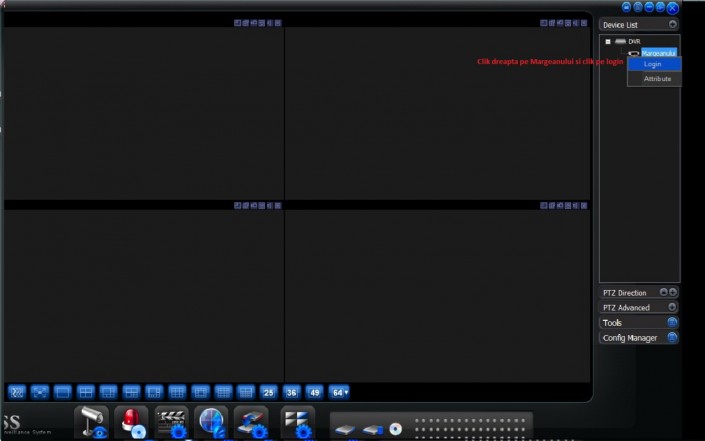Choose Login from the context menu
This screenshot has width=705, height=441.
653,64
